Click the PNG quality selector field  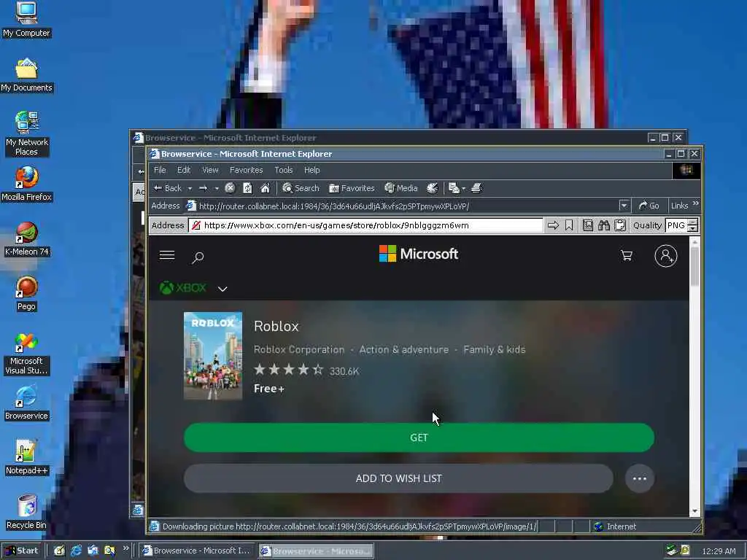676,225
